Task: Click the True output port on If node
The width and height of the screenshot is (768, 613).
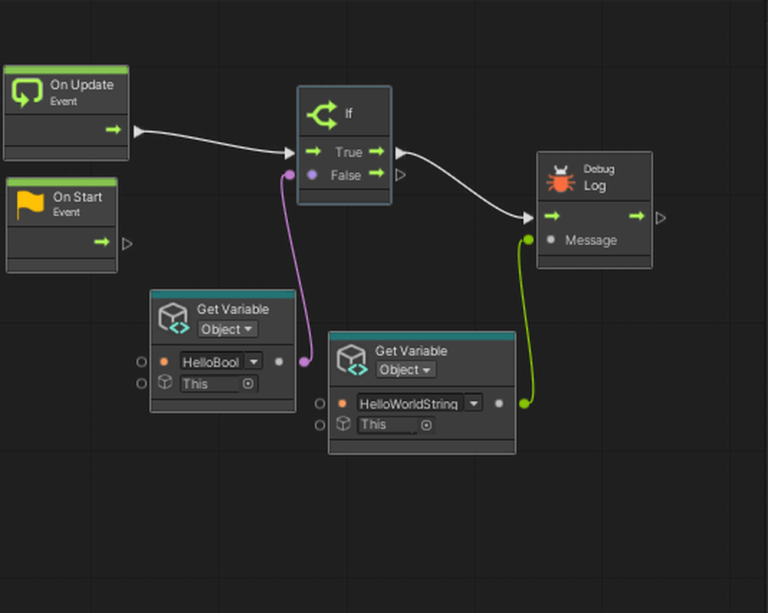Action: 377,152
